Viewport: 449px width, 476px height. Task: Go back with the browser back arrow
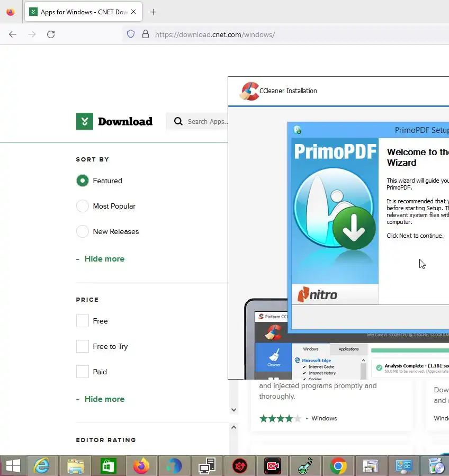click(x=13, y=34)
